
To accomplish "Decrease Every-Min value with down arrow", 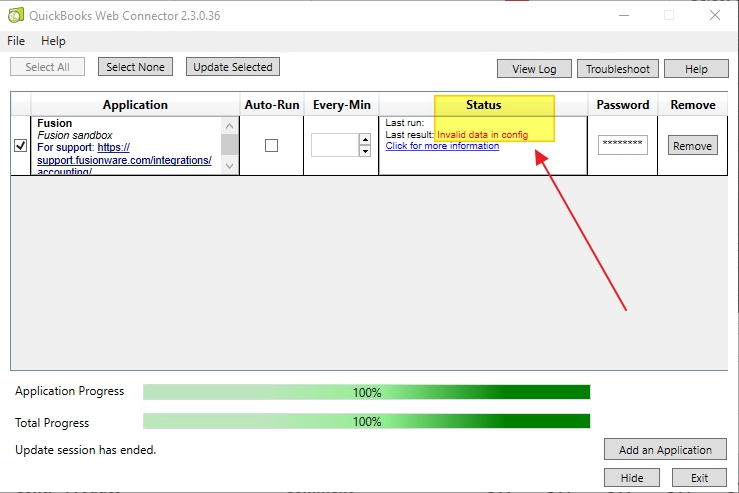I will tap(365, 152).
